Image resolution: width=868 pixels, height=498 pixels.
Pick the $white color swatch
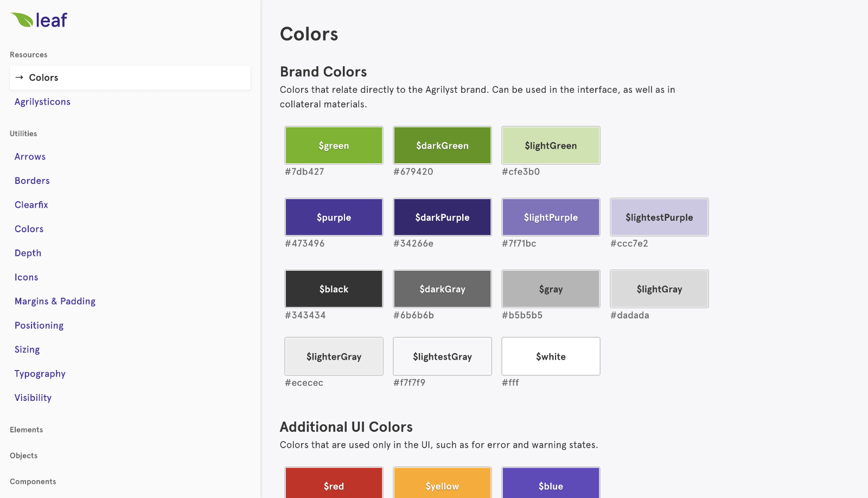point(551,356)
